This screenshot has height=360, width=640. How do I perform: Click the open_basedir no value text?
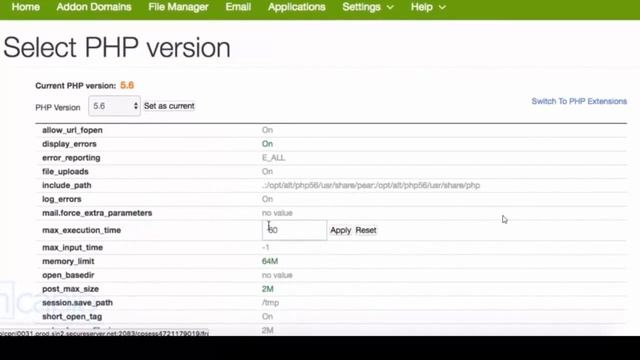click(x=277, y=275)
